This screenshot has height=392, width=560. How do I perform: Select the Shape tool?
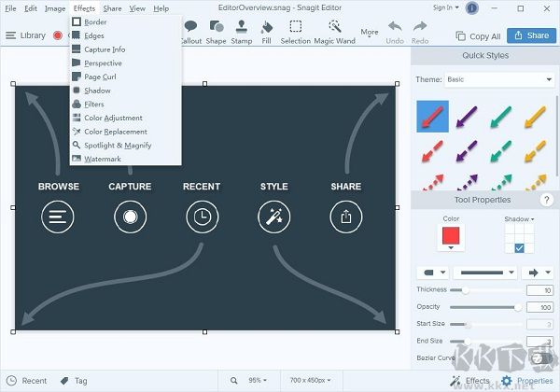[x=216, y=31]
